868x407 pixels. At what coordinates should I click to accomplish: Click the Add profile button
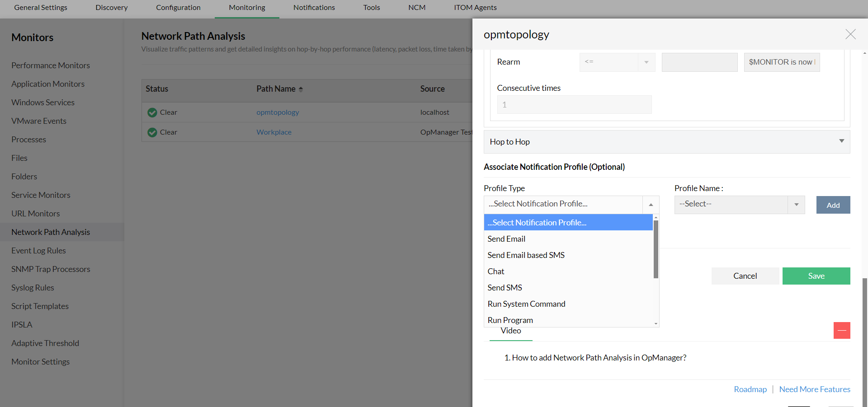pyautogui.click(x=833, y=205)
